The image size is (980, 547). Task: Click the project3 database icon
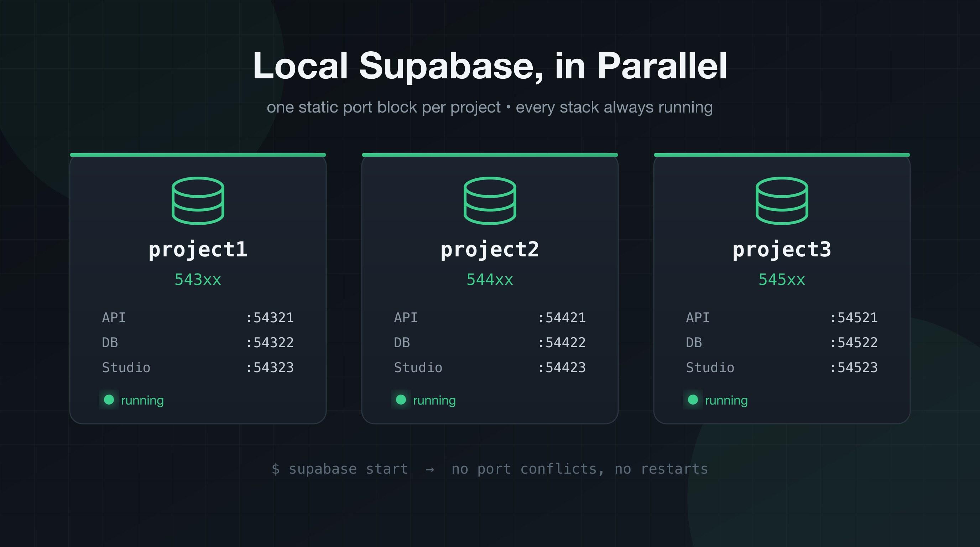point(782,200)
